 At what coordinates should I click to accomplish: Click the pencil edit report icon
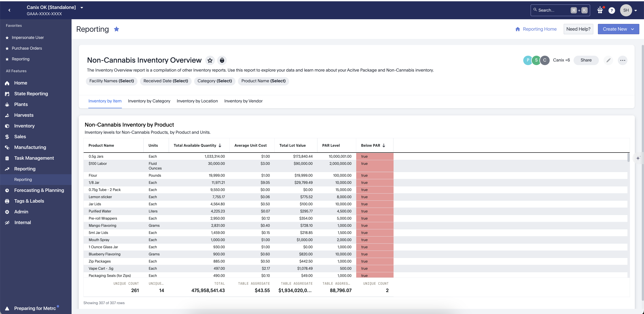608,60
